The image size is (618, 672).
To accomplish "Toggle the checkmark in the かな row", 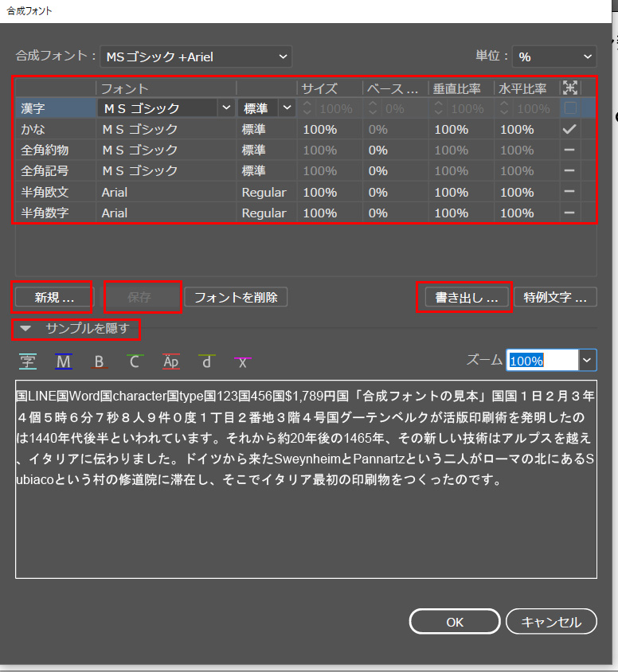I will [569, 129].
